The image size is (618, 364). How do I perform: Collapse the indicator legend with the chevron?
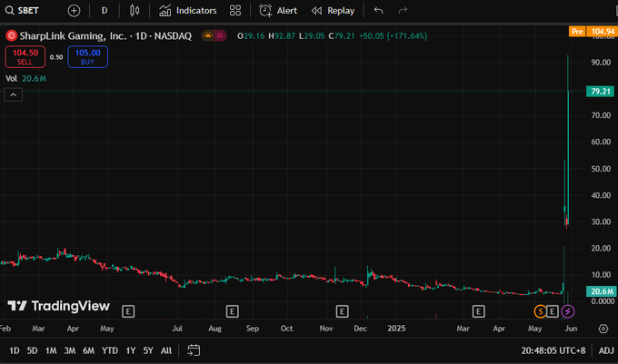[x=13, y=94]
